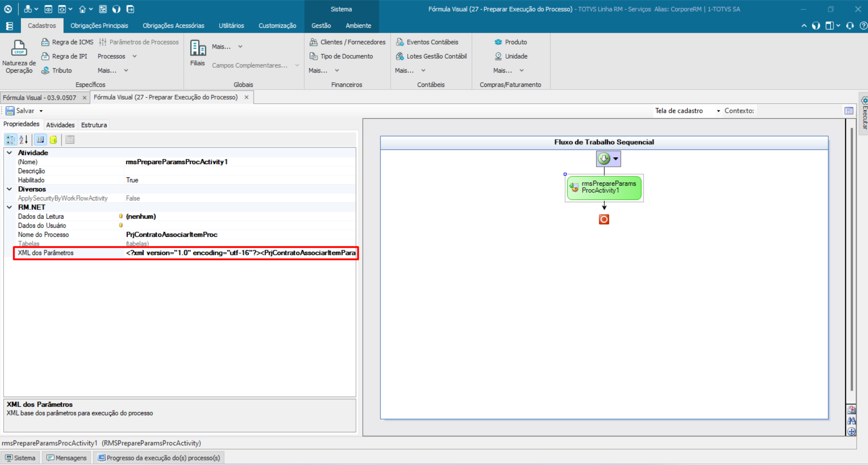Open Eventos Contábeis

427,42
